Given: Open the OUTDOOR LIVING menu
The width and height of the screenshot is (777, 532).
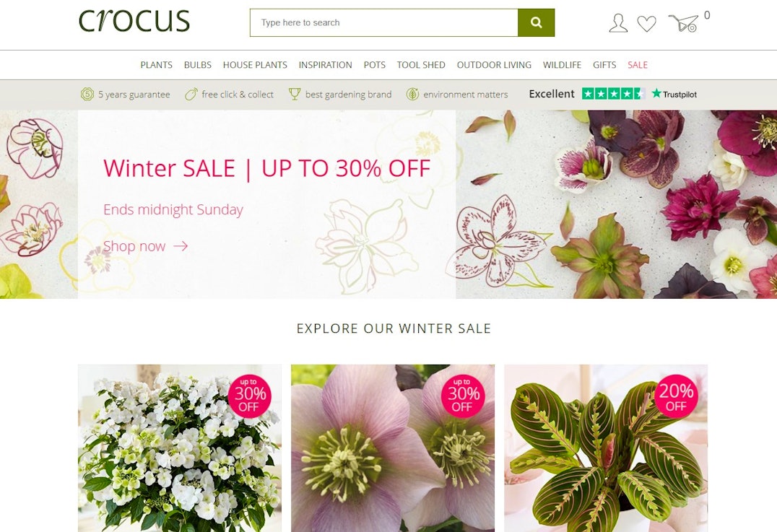Looking at the screenshot, I should 493,65.
